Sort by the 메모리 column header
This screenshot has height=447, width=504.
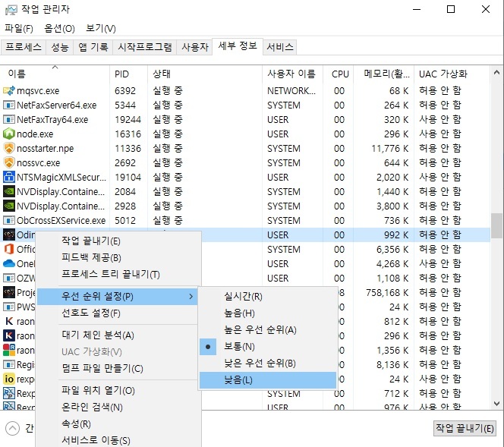(386, 74)
